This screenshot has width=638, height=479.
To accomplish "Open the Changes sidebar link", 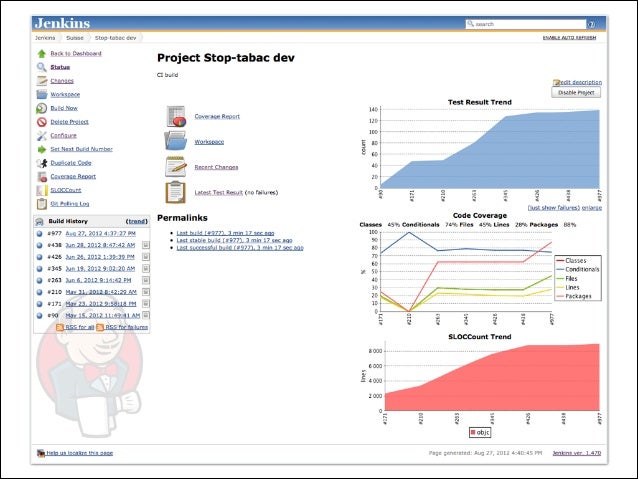I will point(62,81).
